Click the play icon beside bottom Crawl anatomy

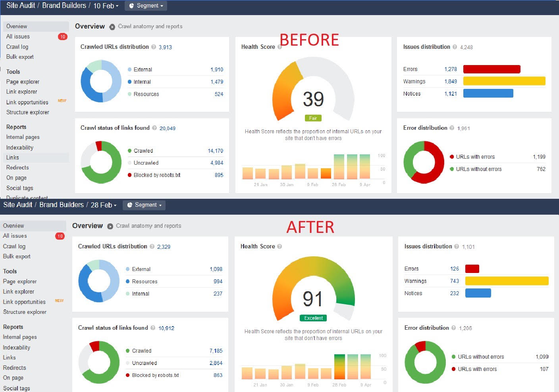[110, 226]
